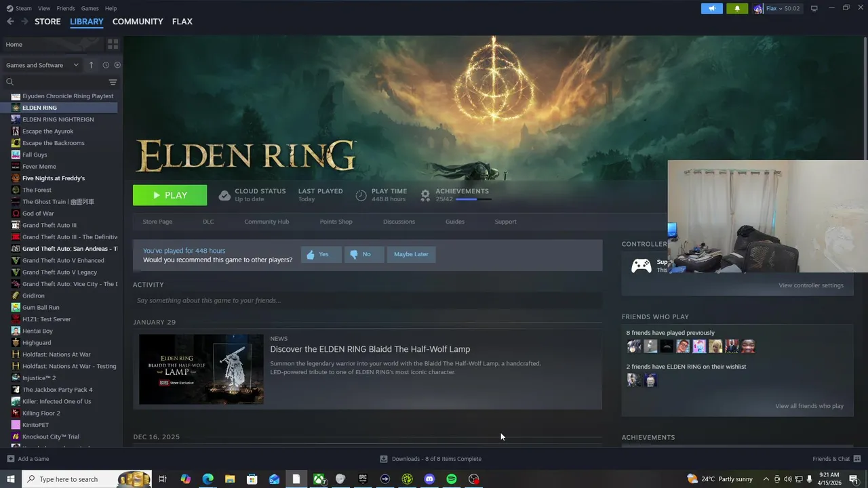
Task: Open View all friends who play
Action: tap(809, 406)
